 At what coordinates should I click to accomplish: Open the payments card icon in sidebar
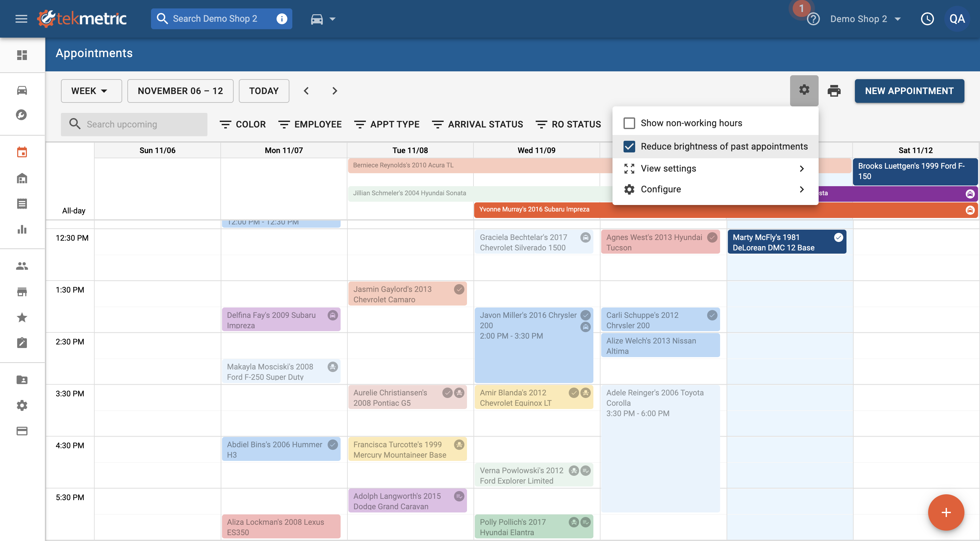click(x=22, y=431)
